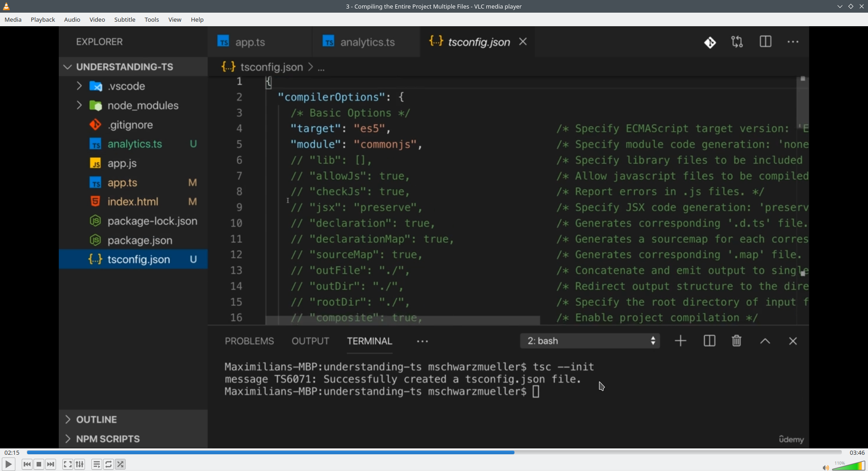Kill terminal using the trash icon

(737, 341)
